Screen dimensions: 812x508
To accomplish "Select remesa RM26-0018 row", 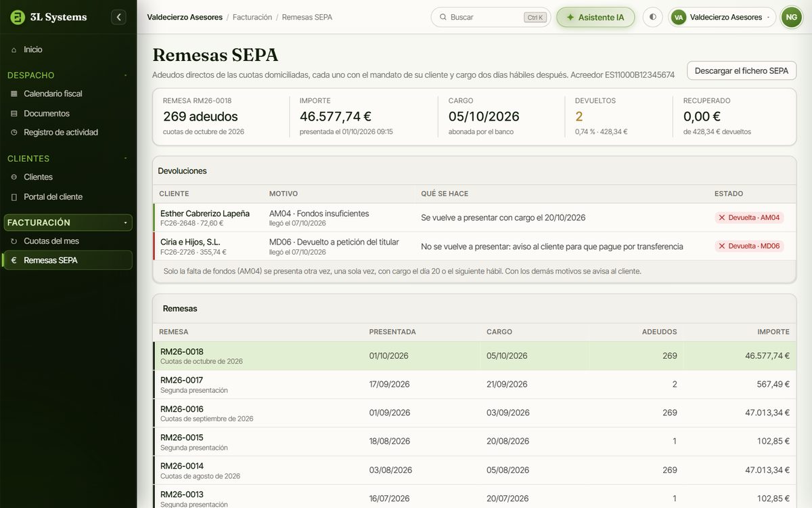I will (x=474, y=356).
